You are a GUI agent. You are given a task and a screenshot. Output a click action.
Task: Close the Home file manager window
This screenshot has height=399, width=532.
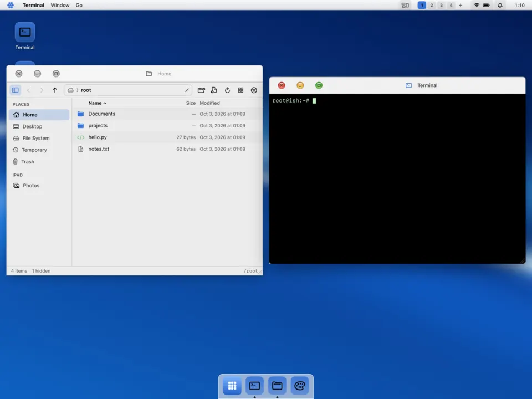pyautogui.click(x=19, y=74)
